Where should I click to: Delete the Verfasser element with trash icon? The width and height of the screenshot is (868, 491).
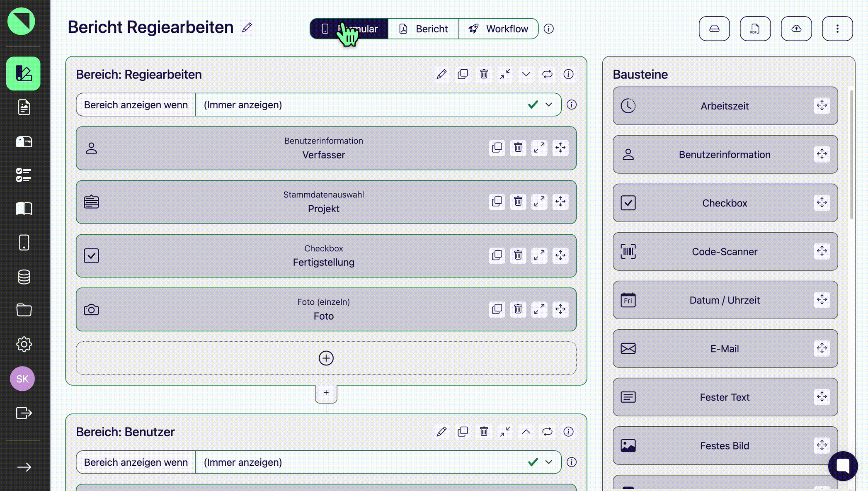518,148
